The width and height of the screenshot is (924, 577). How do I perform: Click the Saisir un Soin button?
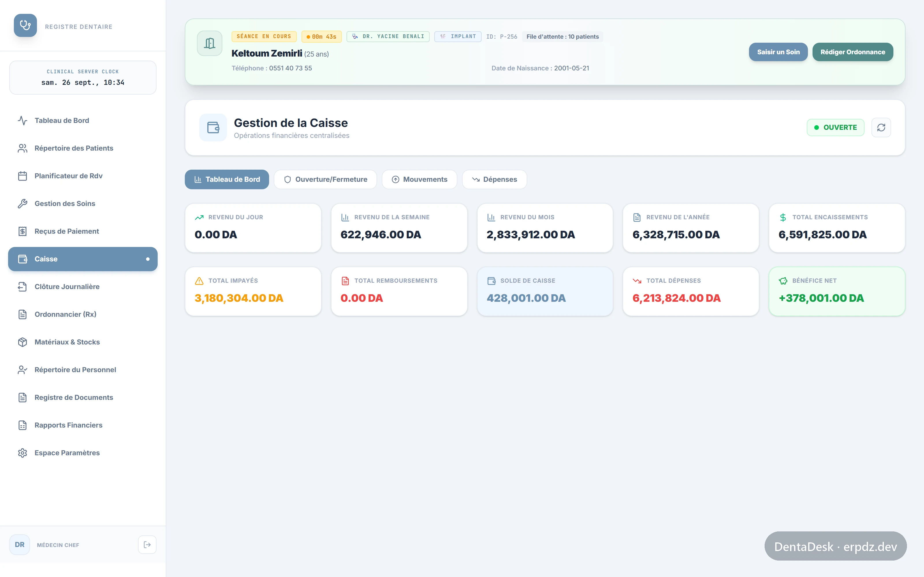click(778, 52)
